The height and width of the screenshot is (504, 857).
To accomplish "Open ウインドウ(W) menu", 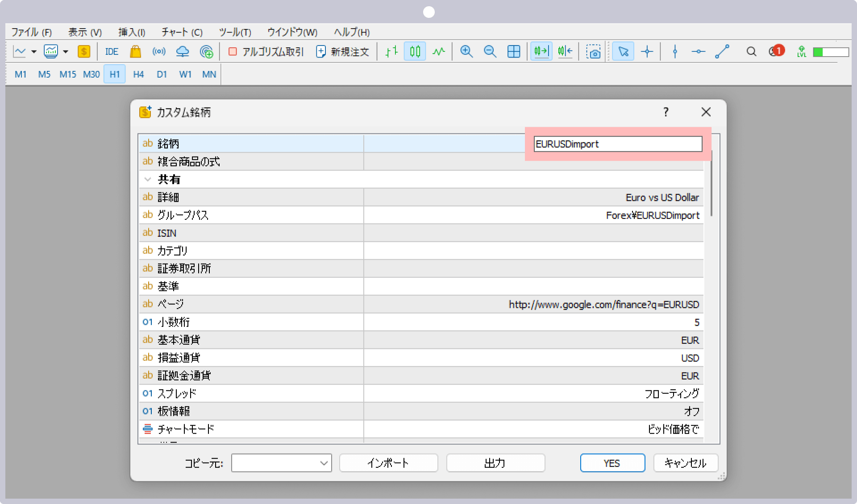I will [x=292, y=32].
